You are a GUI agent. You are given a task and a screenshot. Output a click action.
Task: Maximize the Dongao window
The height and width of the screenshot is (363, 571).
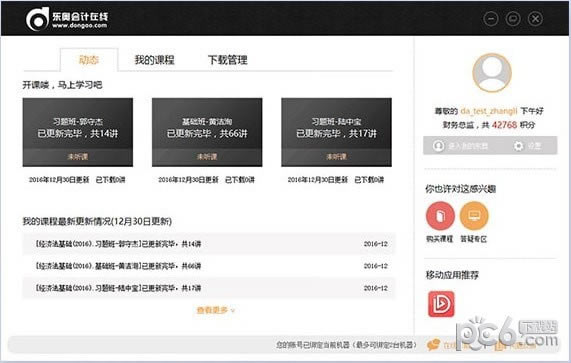[513, 19]
